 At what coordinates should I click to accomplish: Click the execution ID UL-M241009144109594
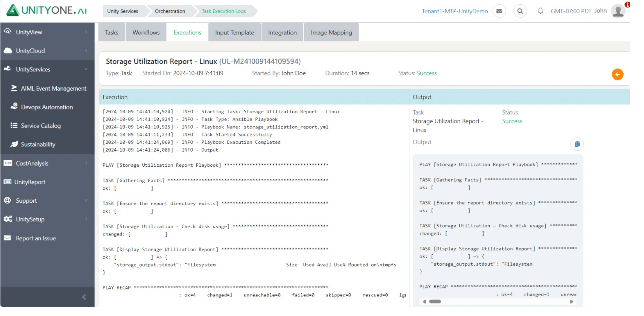point(260,61)
